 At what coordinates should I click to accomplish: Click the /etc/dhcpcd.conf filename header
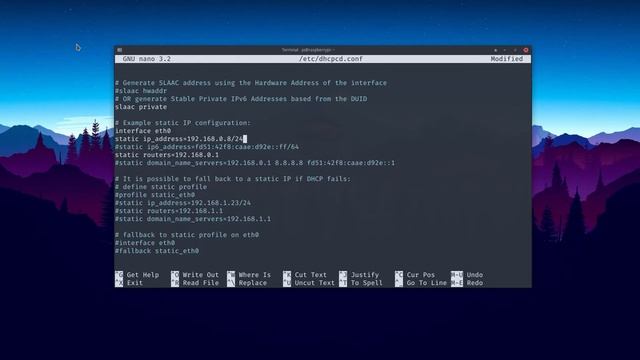pyautogui.click(x=331, y=59)
